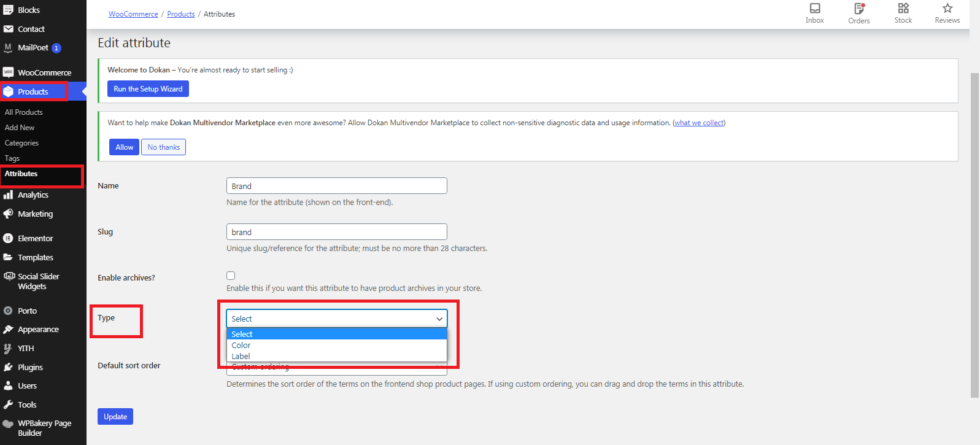Open the 'what we collect' link

pos(699,123)
